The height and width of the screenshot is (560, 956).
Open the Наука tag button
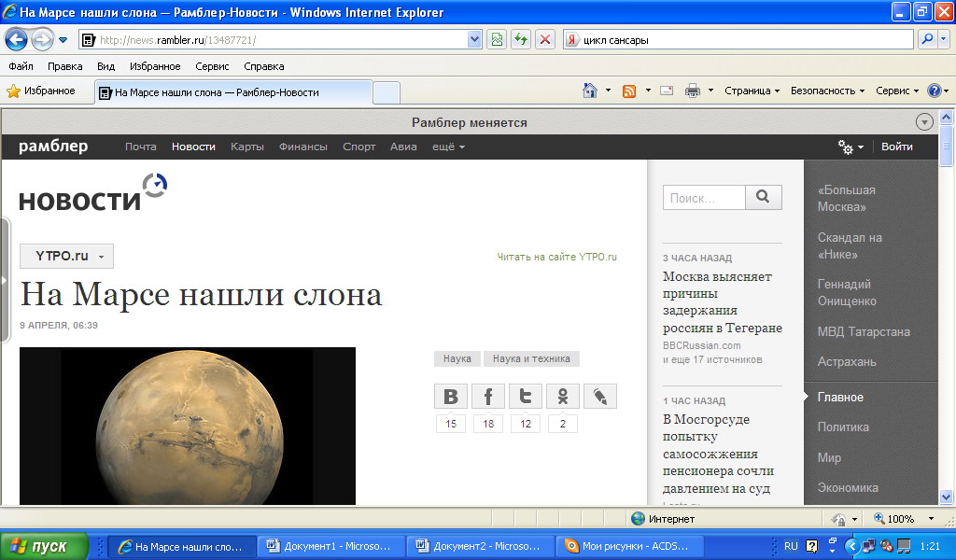(x=457, y=359)
